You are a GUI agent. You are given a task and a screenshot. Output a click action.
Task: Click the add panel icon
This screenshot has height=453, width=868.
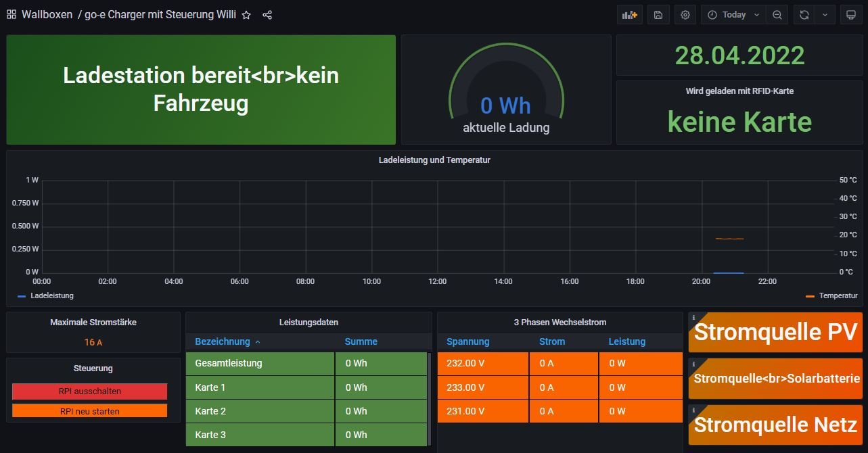(630, 15)
